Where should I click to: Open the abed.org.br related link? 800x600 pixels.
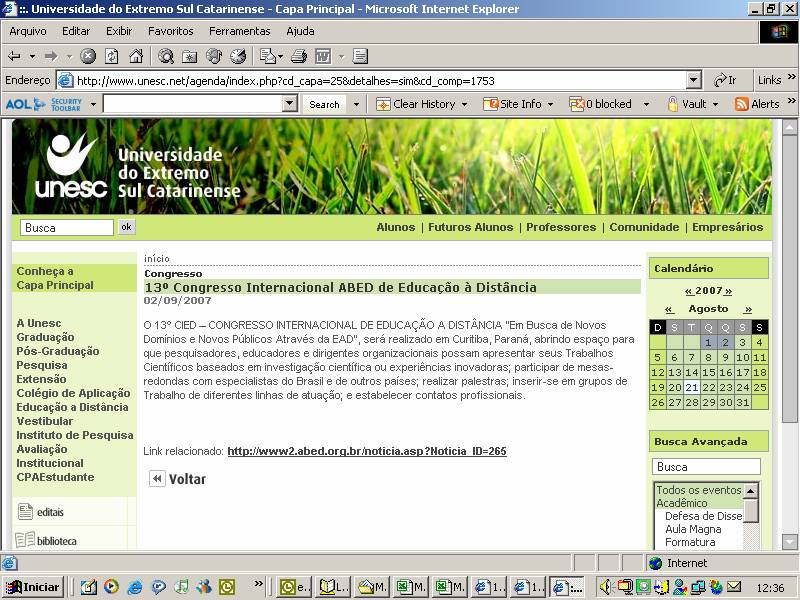[367, 452]
